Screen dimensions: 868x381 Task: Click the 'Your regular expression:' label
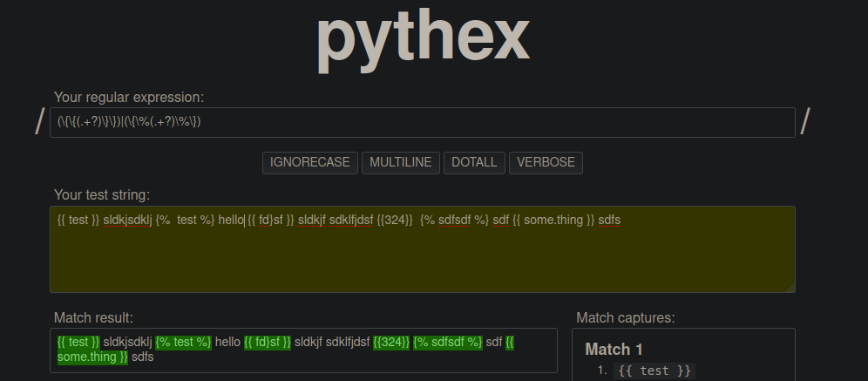coord(129,98)
